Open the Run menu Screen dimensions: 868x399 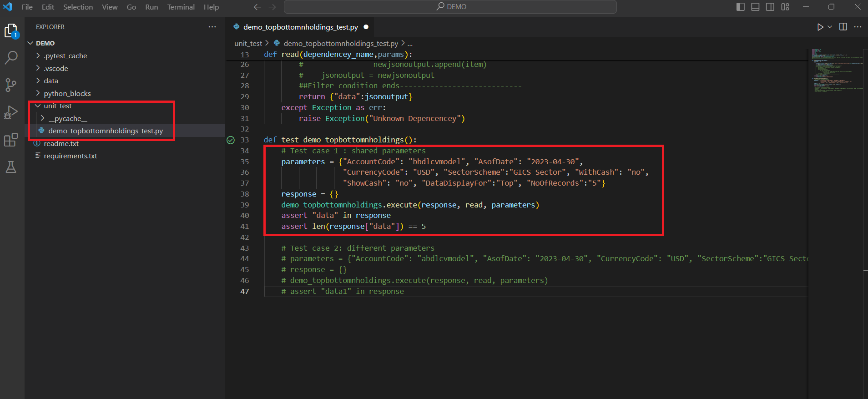click(151, 7)
